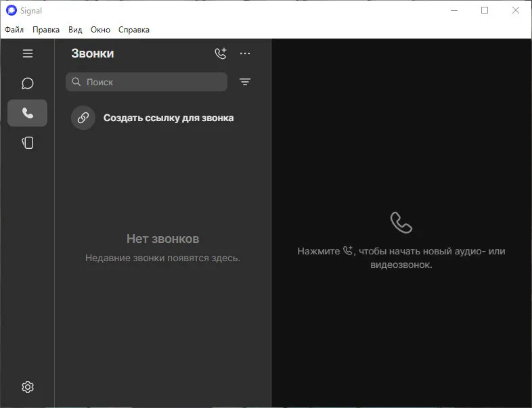This screenshot has height=408, width=532.
Task: Click the magnifier icon in search box
Action: coord(76,82)
